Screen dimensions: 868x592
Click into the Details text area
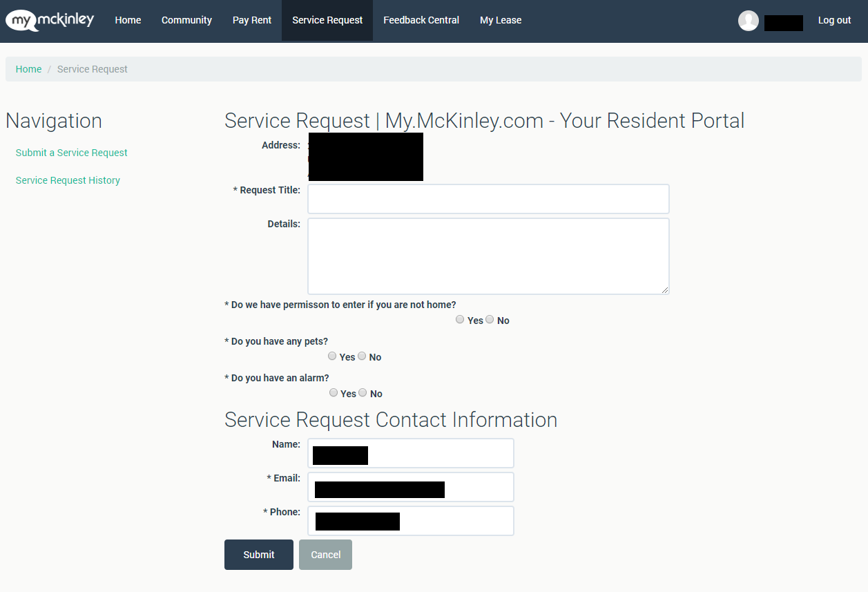488,256
